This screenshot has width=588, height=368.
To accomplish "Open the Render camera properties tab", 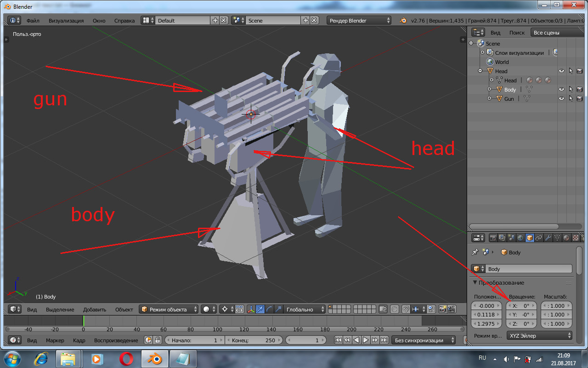I will (493, 238).
